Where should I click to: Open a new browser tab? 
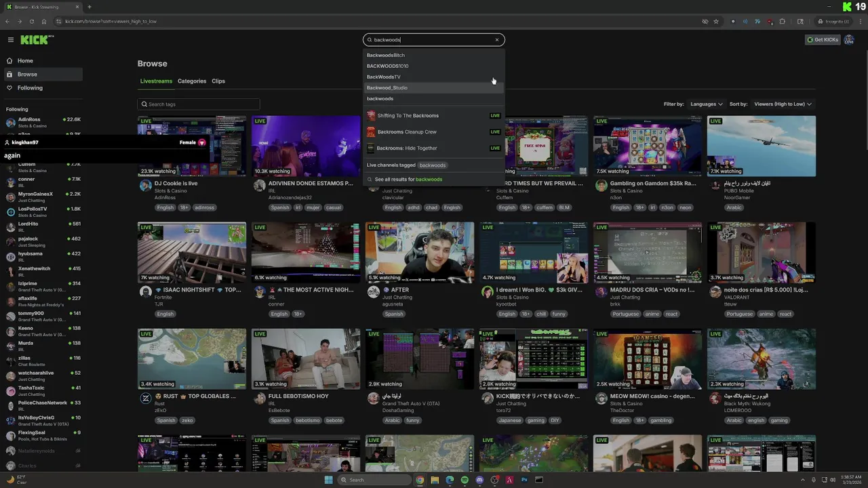90,7
